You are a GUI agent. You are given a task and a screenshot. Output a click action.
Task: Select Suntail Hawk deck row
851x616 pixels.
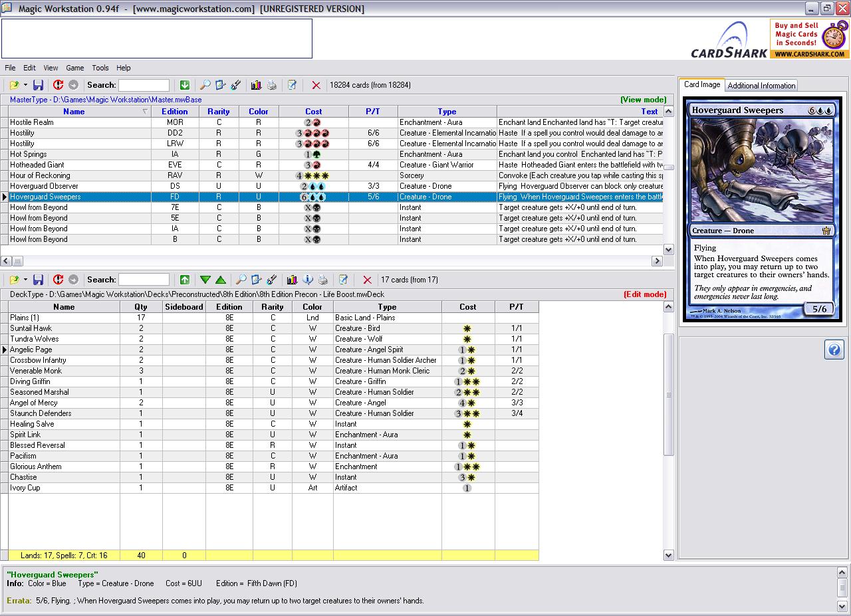(x=273, y=328)
